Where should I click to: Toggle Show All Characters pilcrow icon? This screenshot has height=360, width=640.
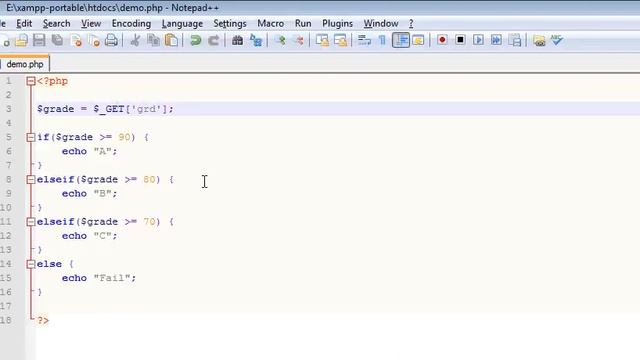382,40
